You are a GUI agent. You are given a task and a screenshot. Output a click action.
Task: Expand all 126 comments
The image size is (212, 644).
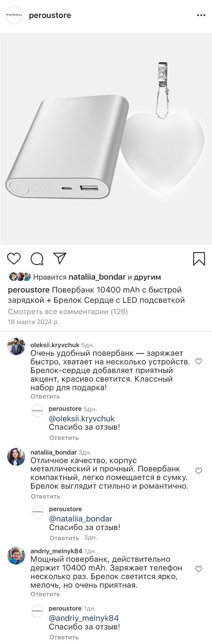[68, 311]
